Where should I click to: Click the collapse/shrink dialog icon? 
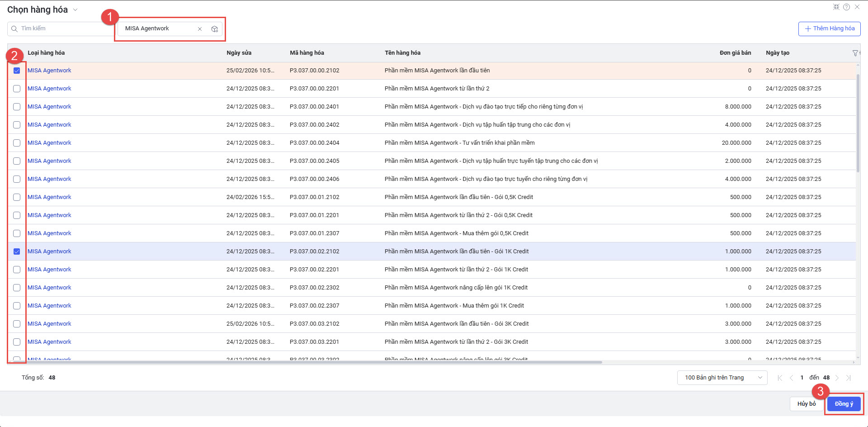836,7
